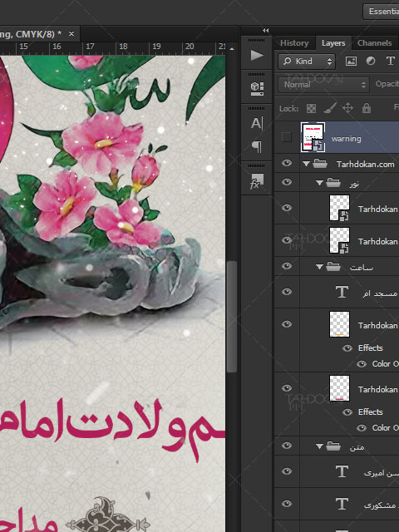
Task: Select the warning layer thumbnail
Action: point(313,137)
